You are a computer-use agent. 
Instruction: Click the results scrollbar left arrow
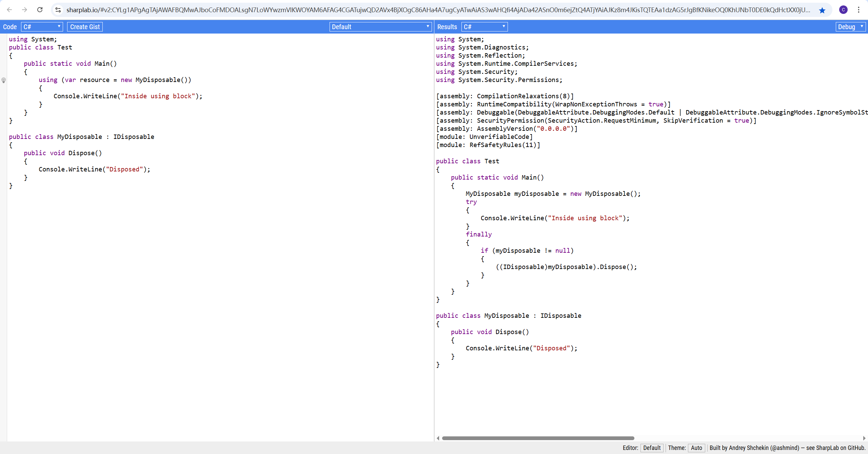coord(438,438)
